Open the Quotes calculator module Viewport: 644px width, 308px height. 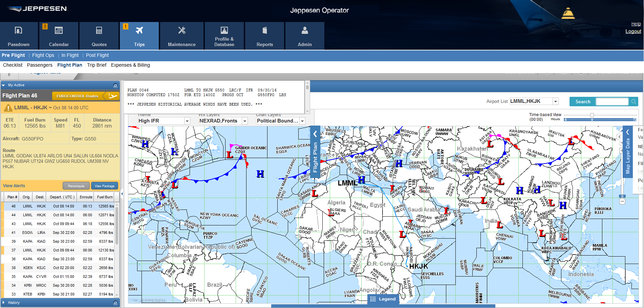pos(99,36)
